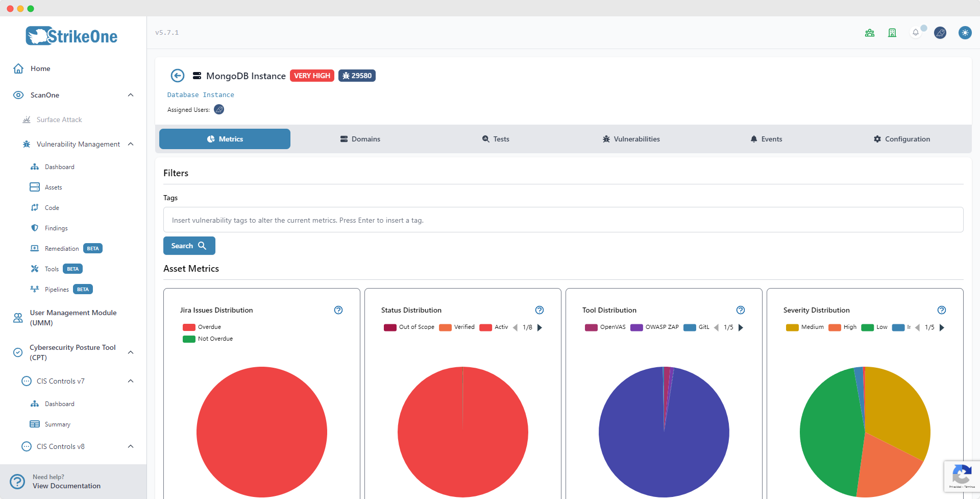Click the StrikeOne logo
Viewport: 980px width, 499px height.
(x=71, y=36)
